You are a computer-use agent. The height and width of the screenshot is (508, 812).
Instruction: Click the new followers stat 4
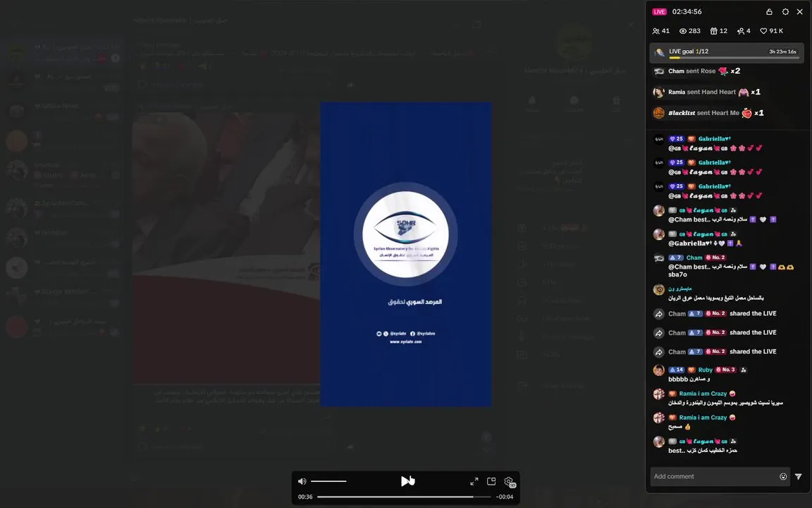(743, 31)
